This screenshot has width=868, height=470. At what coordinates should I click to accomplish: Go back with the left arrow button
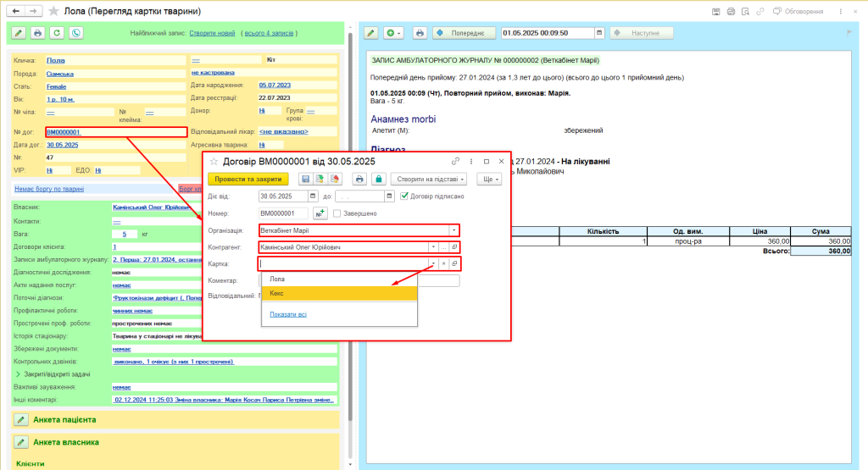pyautogui.click(x=15, y=11)
